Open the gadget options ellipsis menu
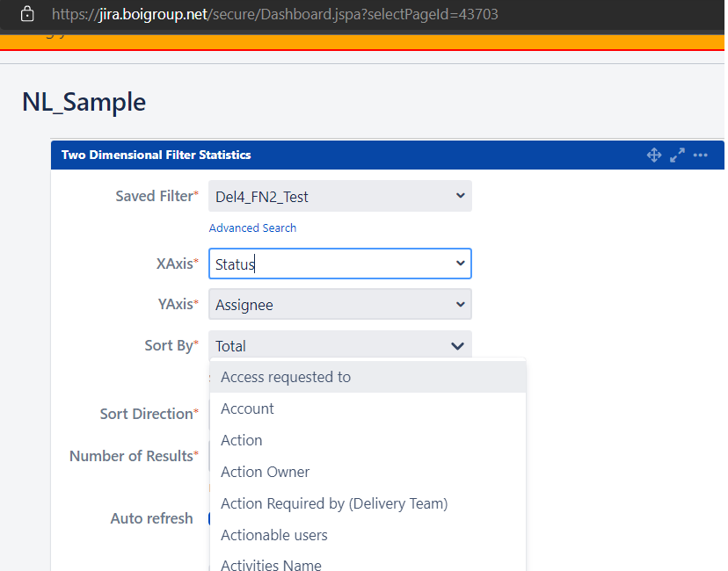The width and height of the screenshot is (728, 571). [x=700, y=155]
